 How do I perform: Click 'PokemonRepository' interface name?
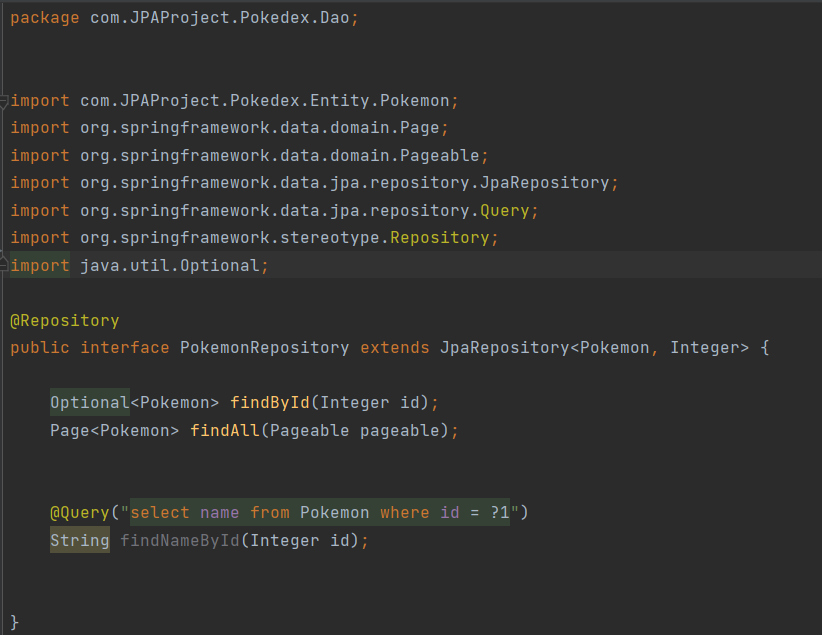point(265,348)
